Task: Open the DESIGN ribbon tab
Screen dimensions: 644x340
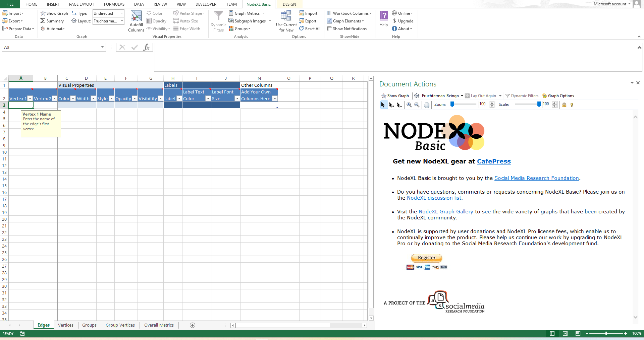Action: click(x=289, y=4)
